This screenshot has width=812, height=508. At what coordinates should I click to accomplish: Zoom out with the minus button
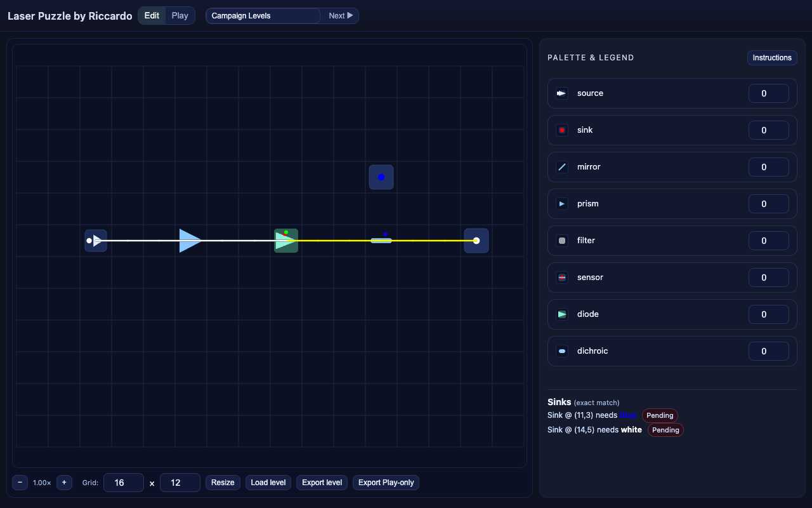(20, 483)
